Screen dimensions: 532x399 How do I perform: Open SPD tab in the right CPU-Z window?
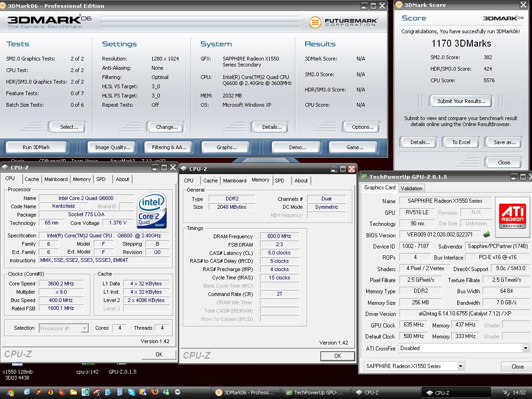click(279, 181)
